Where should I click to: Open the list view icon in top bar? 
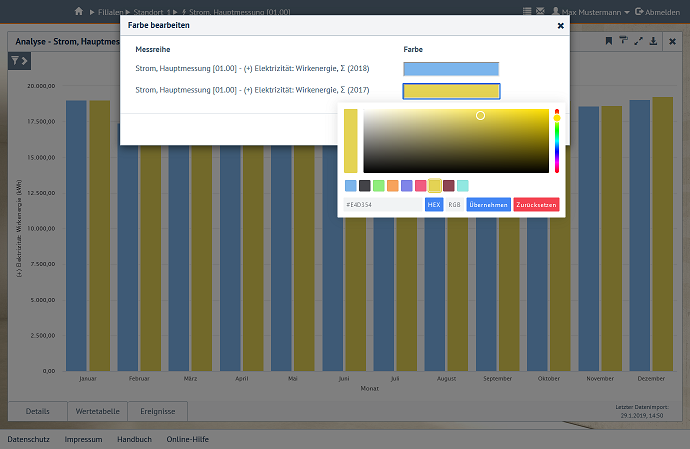[527, 12]
